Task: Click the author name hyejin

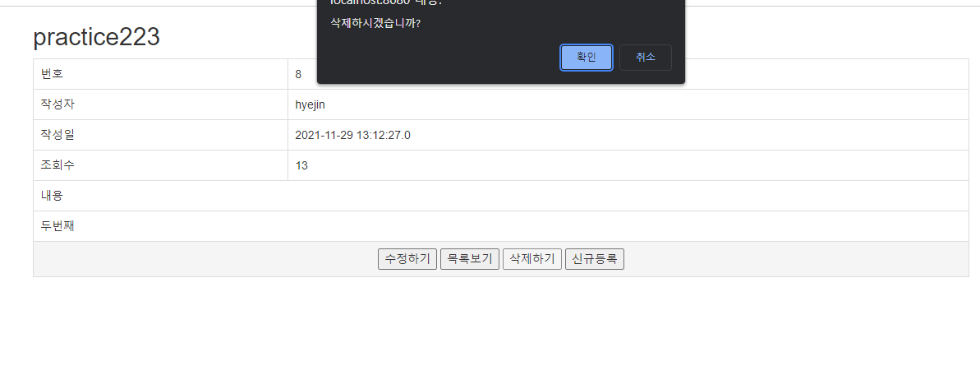Action: [310, 104]
